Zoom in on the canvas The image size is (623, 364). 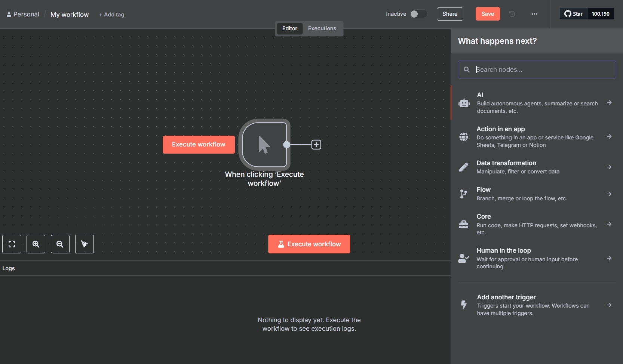pos(36,244)
